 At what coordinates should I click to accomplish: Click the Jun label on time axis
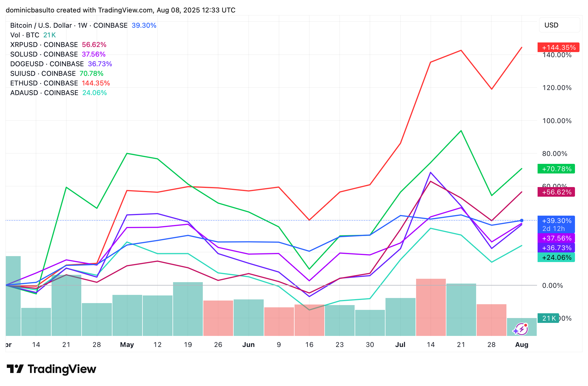(x=248, y=345)
